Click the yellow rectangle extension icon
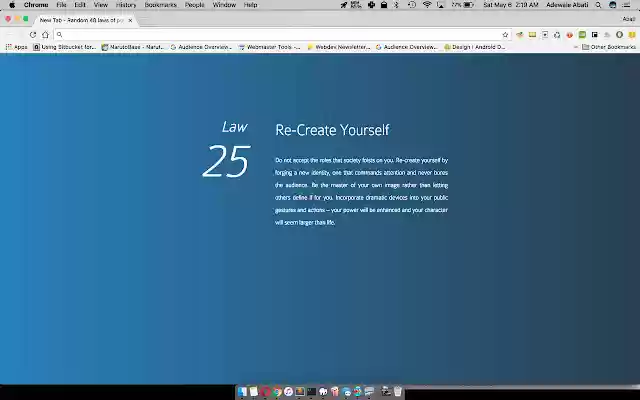Image resolution: width=640 pixels, height=400 pixels. point(532,35)
